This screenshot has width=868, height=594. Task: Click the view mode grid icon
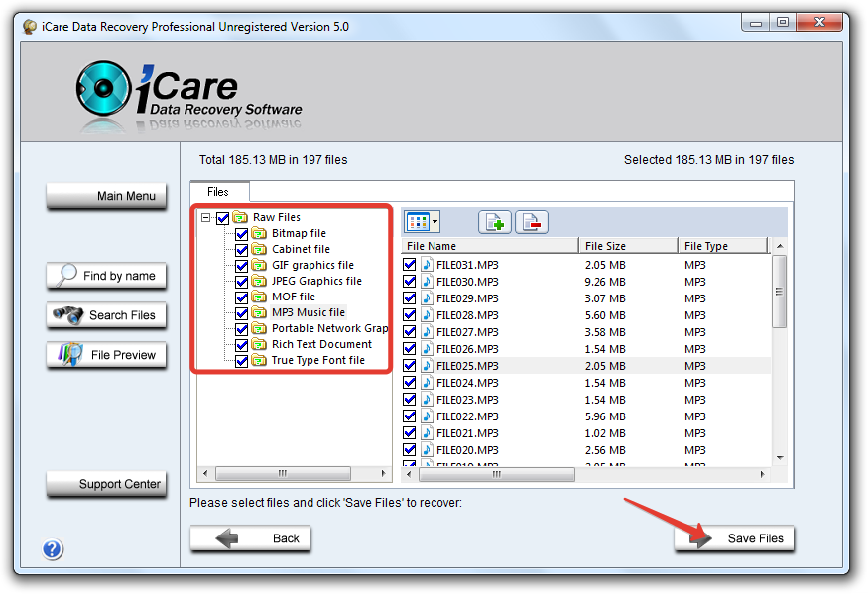pyautogui.click(x=418, y=222)
